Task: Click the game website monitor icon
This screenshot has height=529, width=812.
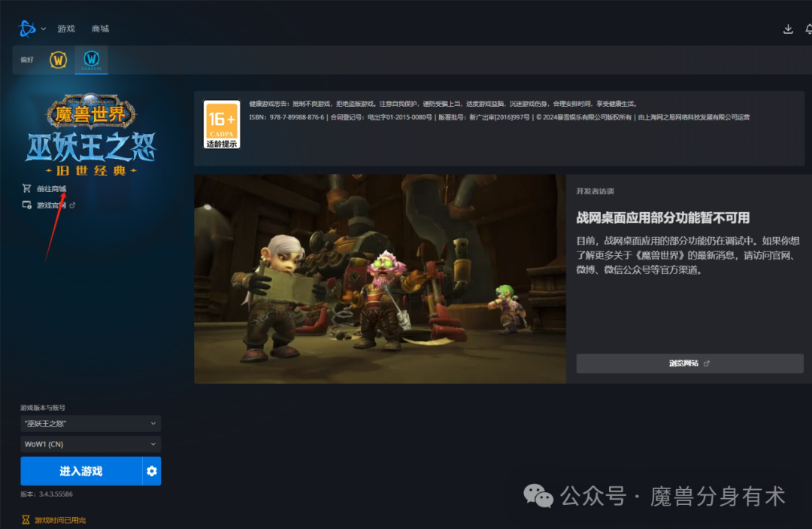Action: click(27, 205)
